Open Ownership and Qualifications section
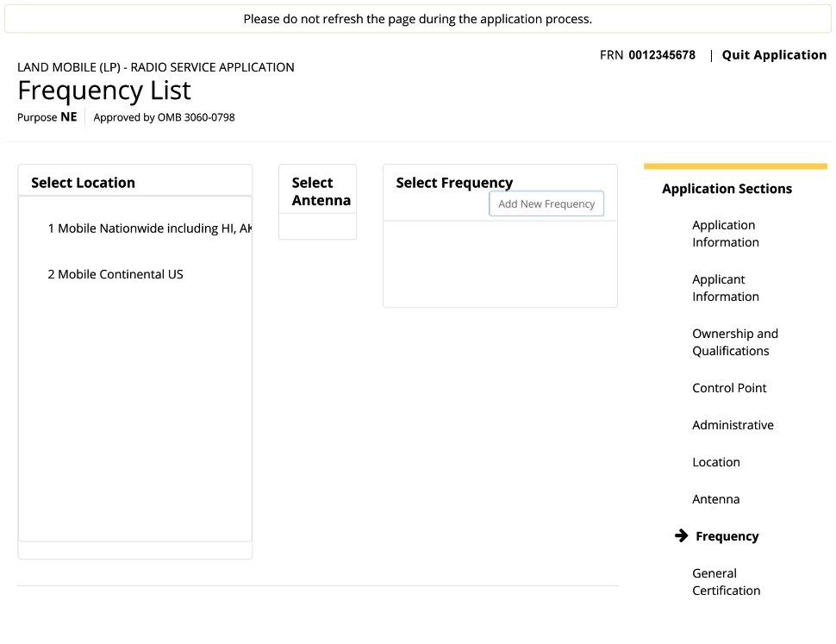This screenshot has height=644, width=836. tap(734, 342)
